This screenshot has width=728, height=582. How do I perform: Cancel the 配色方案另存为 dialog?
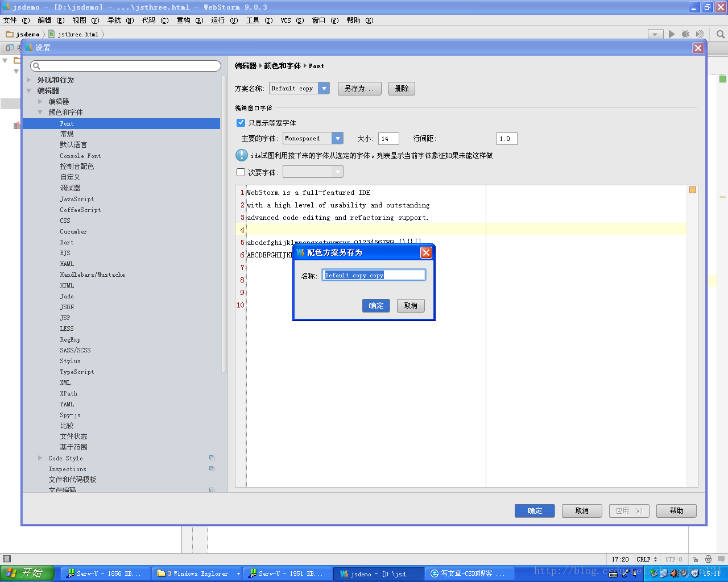[x=411, y=306]
